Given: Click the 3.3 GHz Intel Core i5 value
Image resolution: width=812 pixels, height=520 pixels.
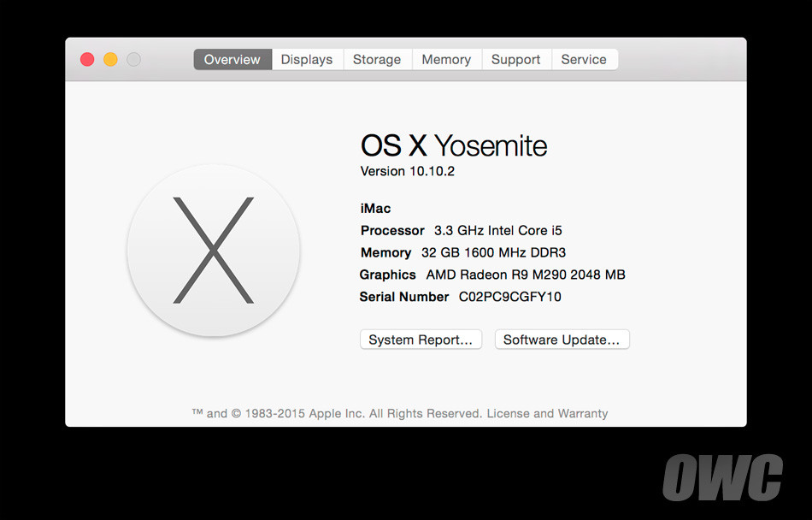Looking at the screenshot, I should (498, 230).
